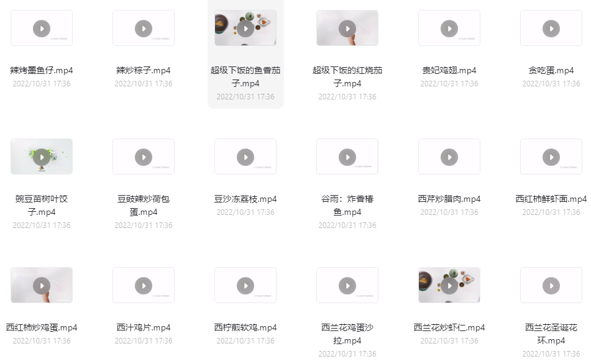
Task: Click play icon on 辣炒粽子.mp4 thumbnail
Action: (144, 29)
